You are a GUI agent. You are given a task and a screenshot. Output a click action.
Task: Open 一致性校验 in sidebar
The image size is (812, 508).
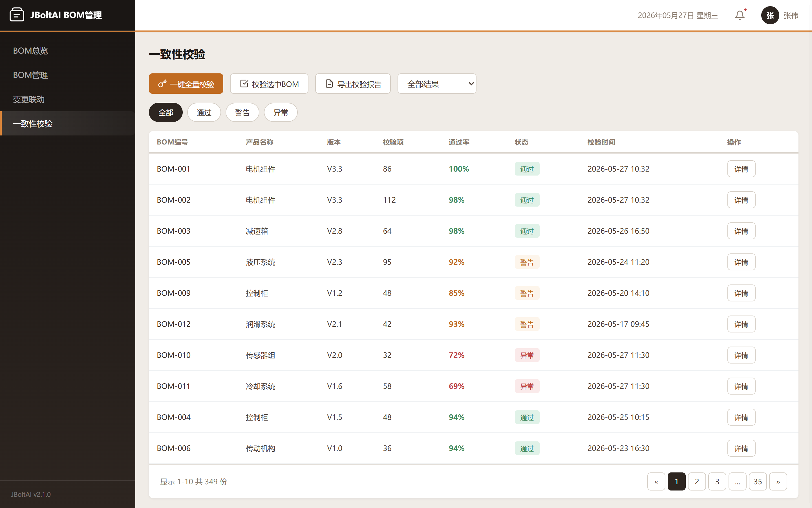[x=68, y=123]
